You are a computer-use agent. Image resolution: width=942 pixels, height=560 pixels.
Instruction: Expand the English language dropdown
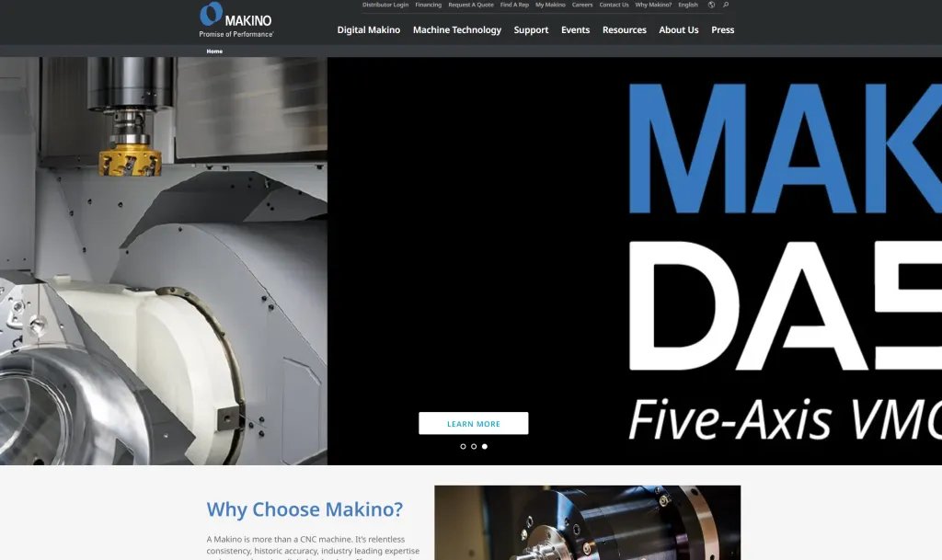point(688,5)
